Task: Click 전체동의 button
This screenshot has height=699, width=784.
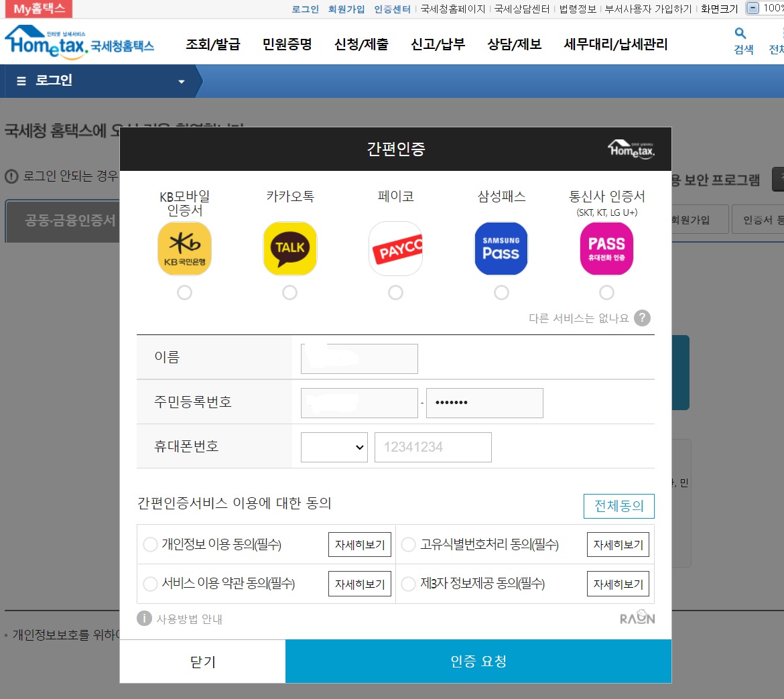Action: [619, 506]
